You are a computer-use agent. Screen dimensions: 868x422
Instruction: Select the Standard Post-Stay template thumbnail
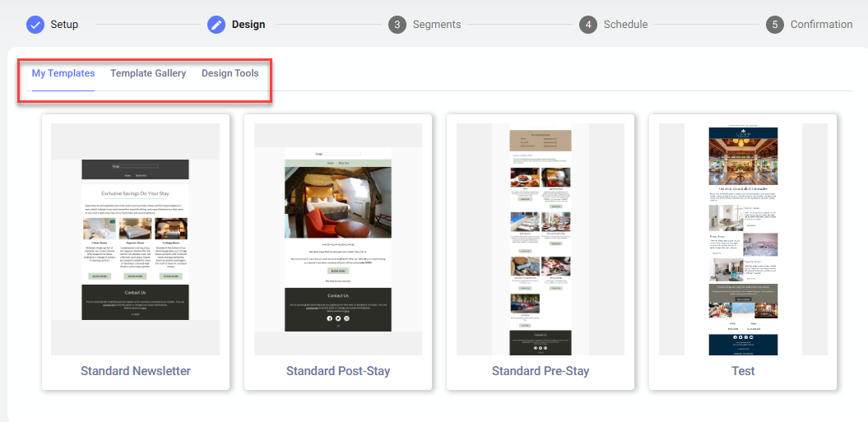coord(338,239)
